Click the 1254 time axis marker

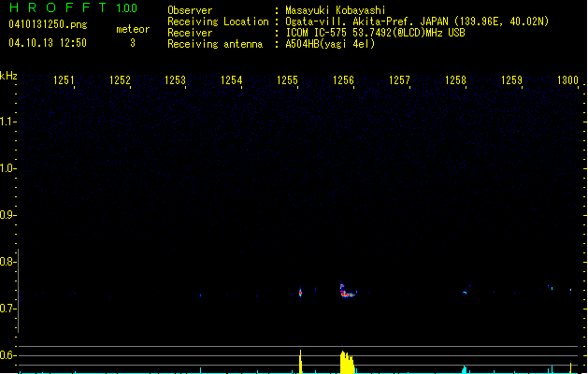click(232, 80)
